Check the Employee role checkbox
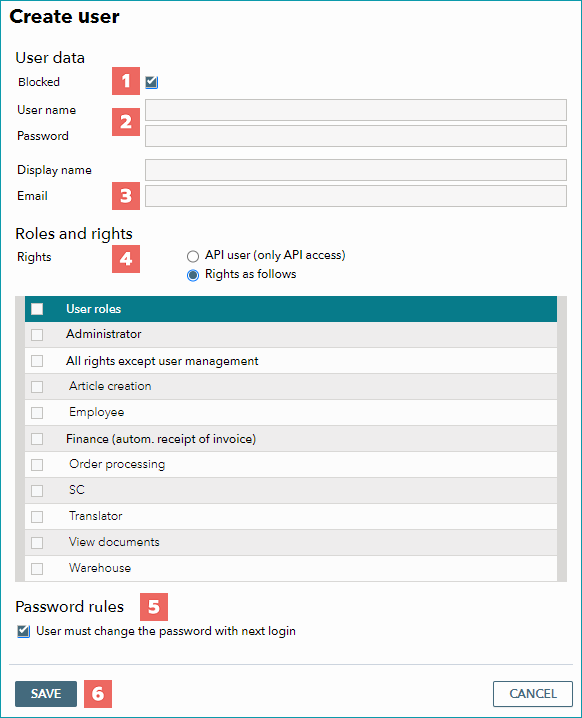This screenshot has height=718, width=582. (x=37, y=413)
